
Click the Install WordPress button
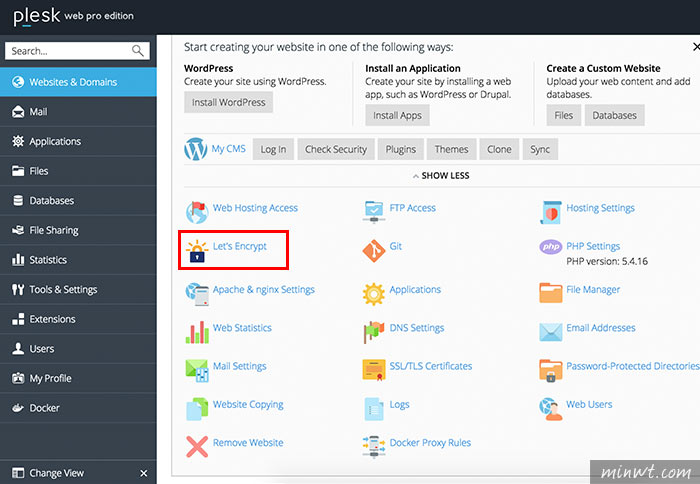pos(229,102)
